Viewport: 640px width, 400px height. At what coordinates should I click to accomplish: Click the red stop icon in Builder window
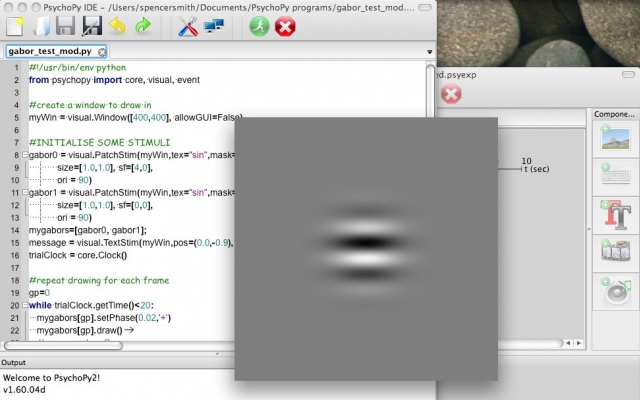(x=451, y=94)
